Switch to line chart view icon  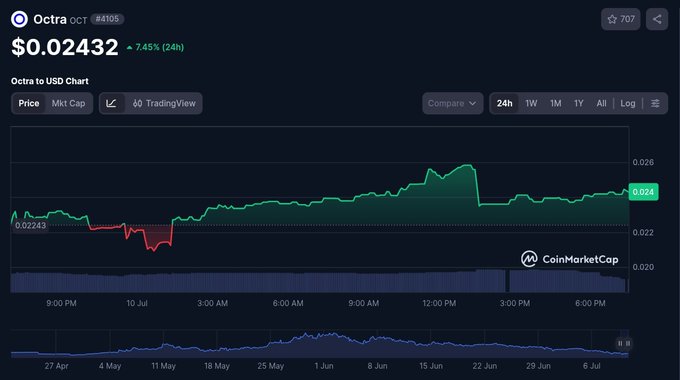[111, 103]
